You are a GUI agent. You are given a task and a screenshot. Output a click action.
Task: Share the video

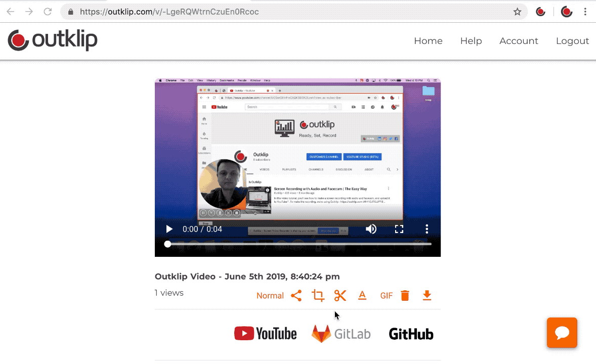coord(296,296)
